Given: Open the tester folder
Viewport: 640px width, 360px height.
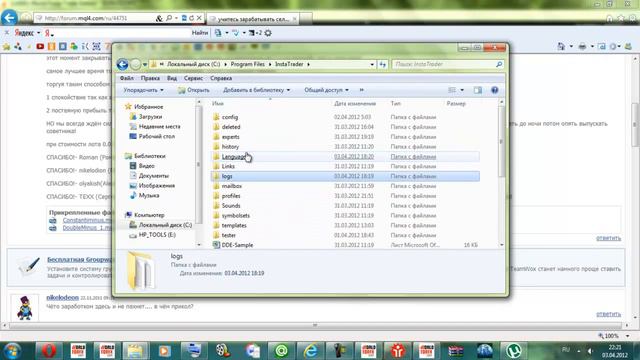Looking at the screenshot, I should tap(229, 235).
